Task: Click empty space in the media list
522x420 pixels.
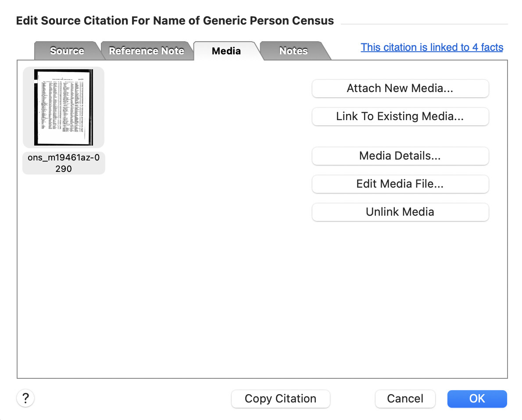Action: click(x=200, y=266)
